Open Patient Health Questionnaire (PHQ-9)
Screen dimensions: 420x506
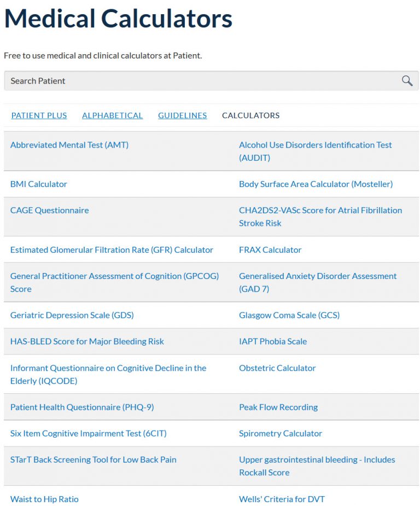(82, 407)
